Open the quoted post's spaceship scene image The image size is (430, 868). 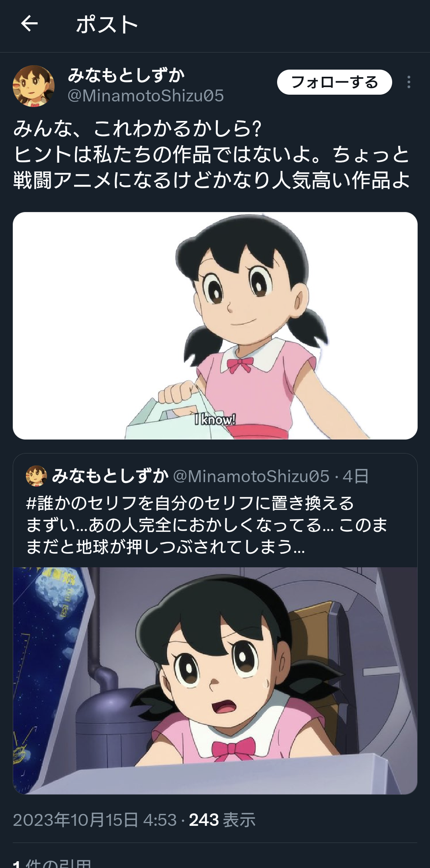[x=215, y=681]
